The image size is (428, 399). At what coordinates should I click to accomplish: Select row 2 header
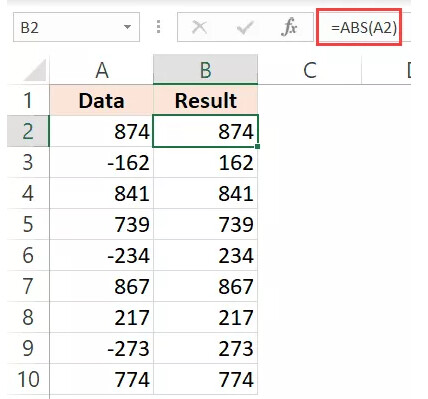28,131
